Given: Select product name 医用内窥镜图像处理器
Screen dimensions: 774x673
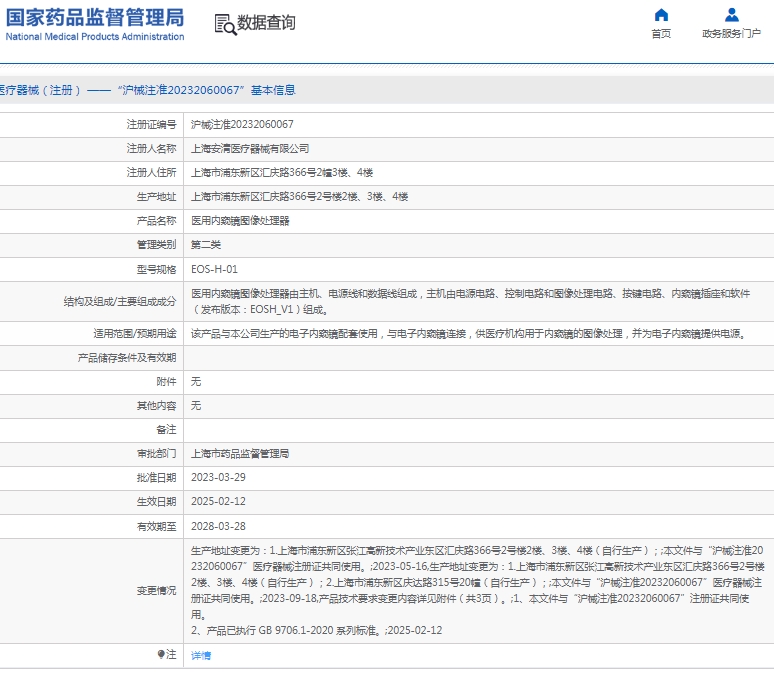Looking at the screenshot, I should 240,221.
